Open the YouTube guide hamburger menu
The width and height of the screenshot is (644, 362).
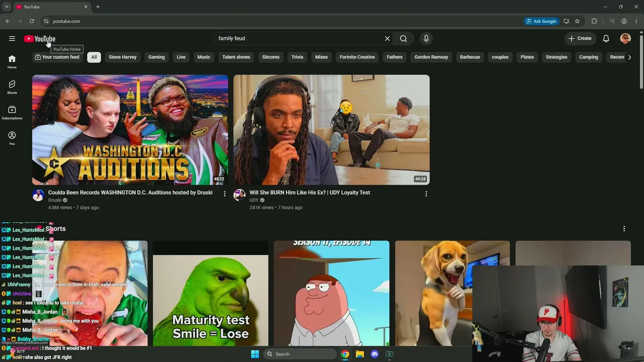point(12,39)
